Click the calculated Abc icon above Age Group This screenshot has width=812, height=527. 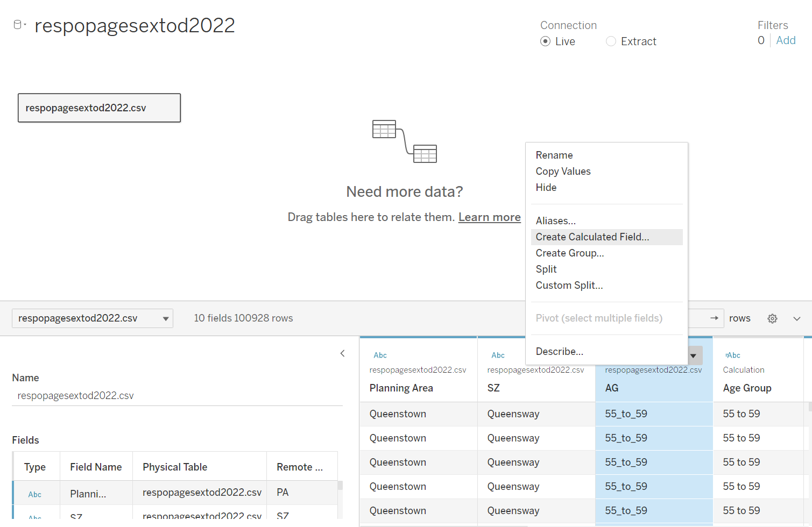pyautogui.click(x=732, y=355)
